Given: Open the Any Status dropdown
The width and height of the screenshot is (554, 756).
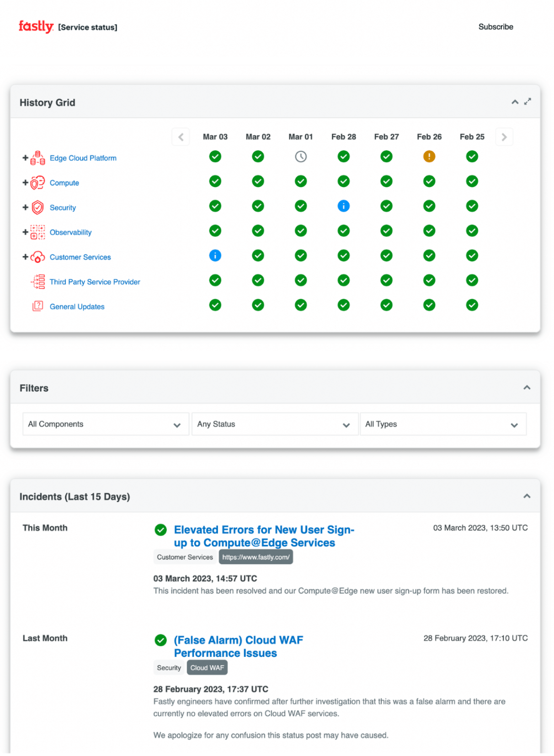Looking at the screenshot, I should point(275,424).
